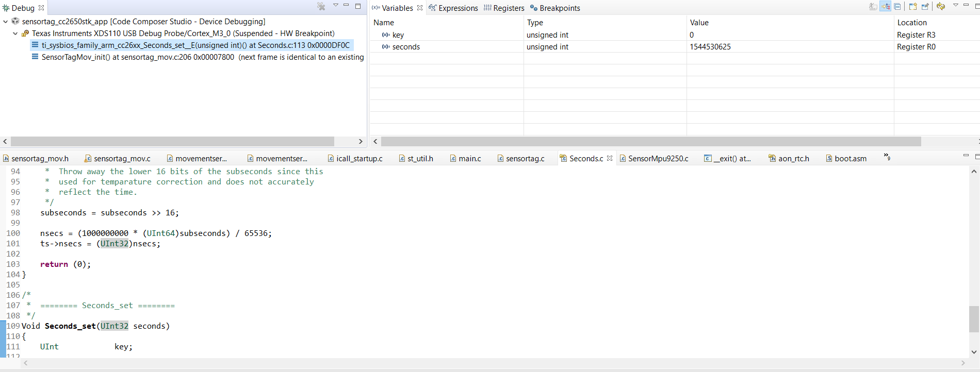
Task: Open the main.c editor tab
Action: (x=465, y=158)
